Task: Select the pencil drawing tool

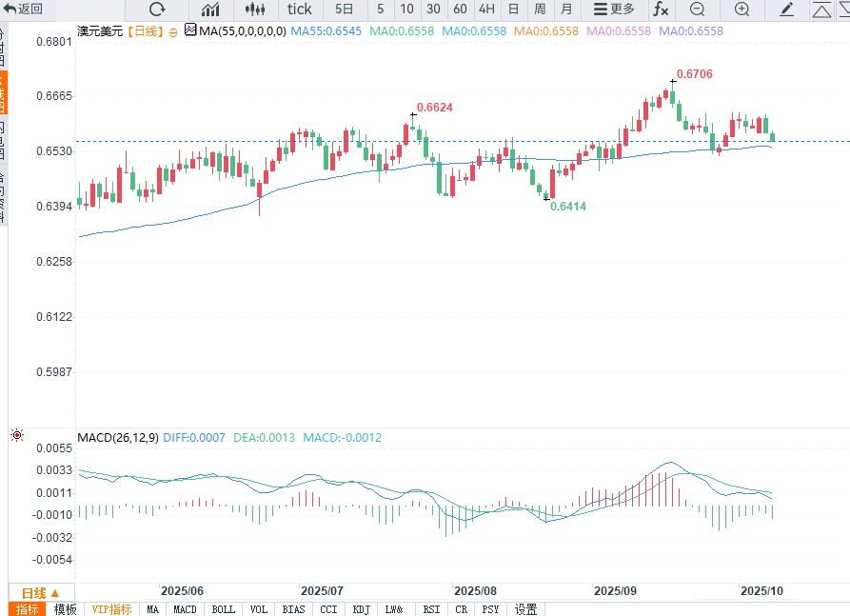Action: pyautogui.click(x=786, y=10)
